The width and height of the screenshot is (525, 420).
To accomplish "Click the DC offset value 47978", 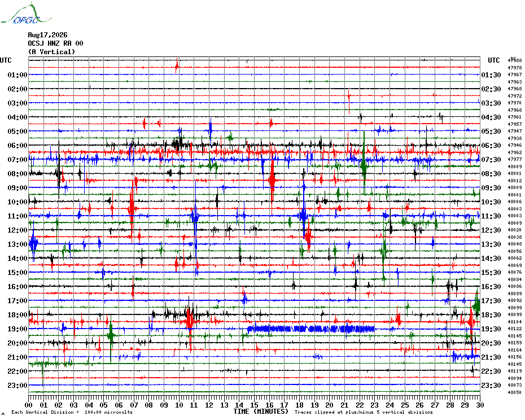I will click(515, 68).
